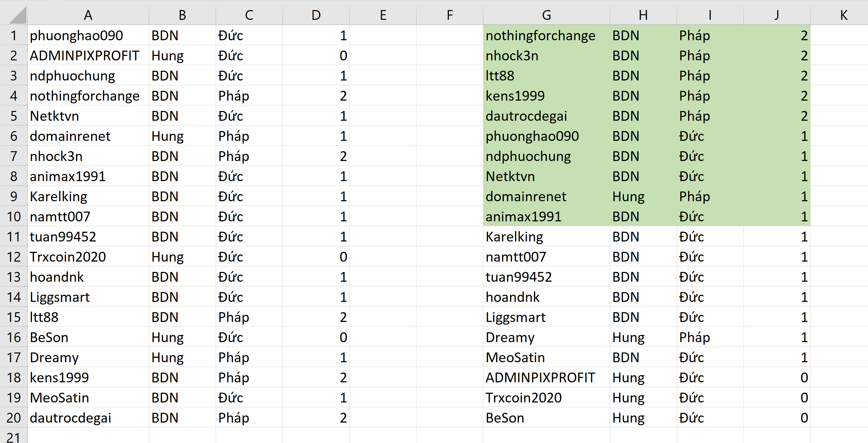Click the Select All corner triangle
Screen dimensions: 868x443
click(17, 15)
